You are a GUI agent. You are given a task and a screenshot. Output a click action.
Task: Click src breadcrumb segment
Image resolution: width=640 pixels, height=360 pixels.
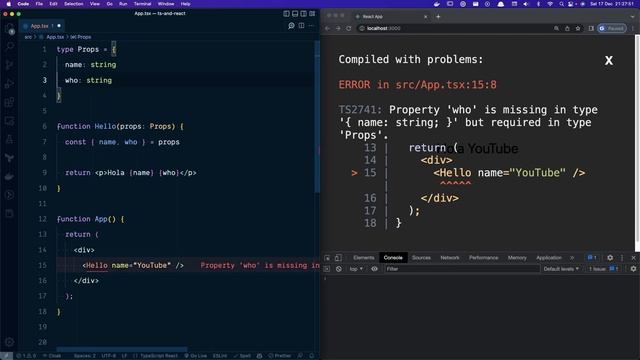[x=28, y=37]
